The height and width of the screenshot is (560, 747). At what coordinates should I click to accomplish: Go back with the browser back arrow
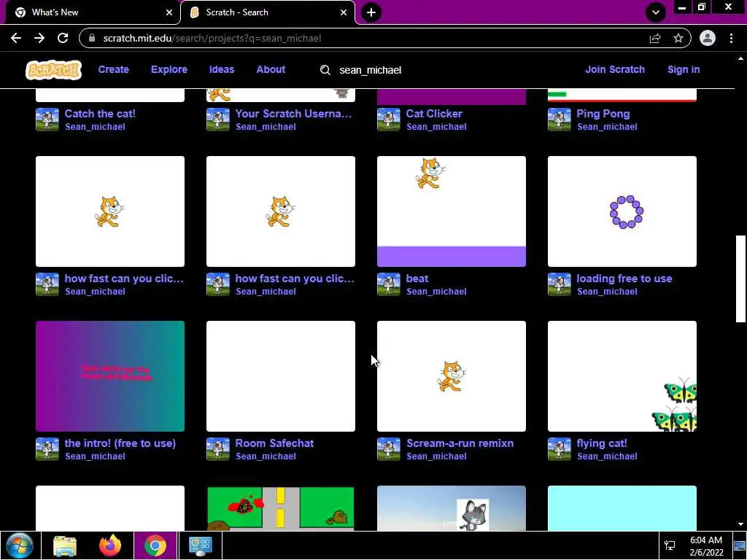click(x=16, y=38)
